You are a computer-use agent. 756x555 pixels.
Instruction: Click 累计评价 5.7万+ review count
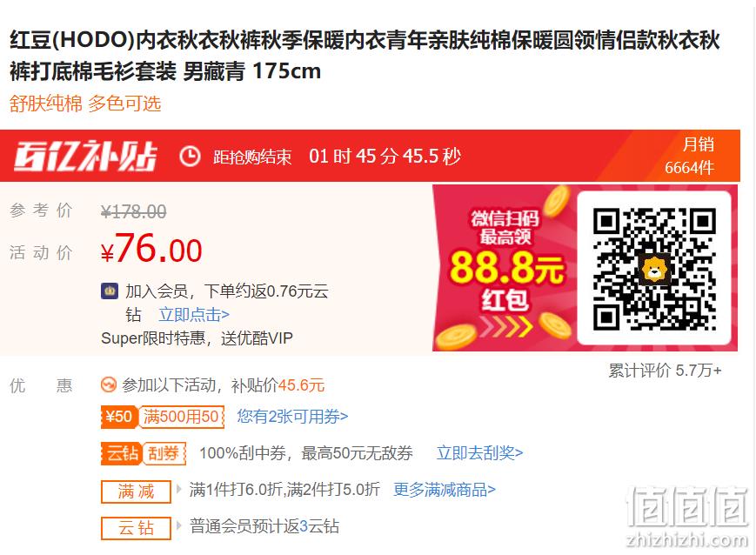pos(665,371)
